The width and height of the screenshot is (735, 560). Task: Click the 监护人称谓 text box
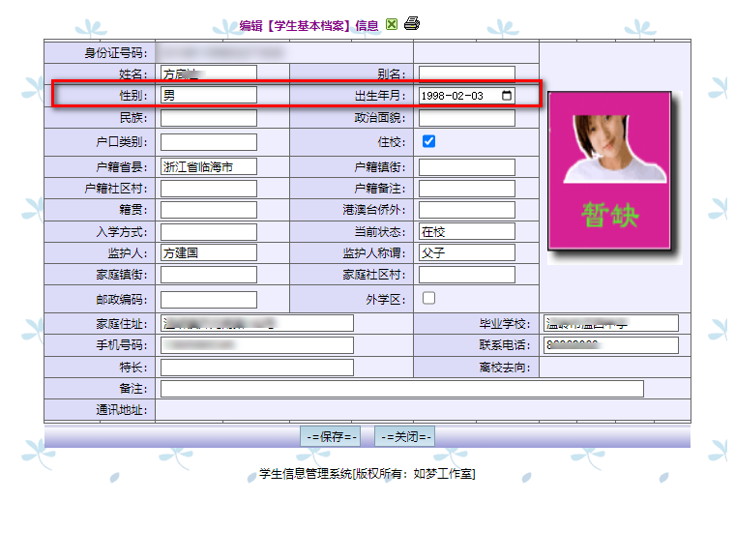pos(466,252)
